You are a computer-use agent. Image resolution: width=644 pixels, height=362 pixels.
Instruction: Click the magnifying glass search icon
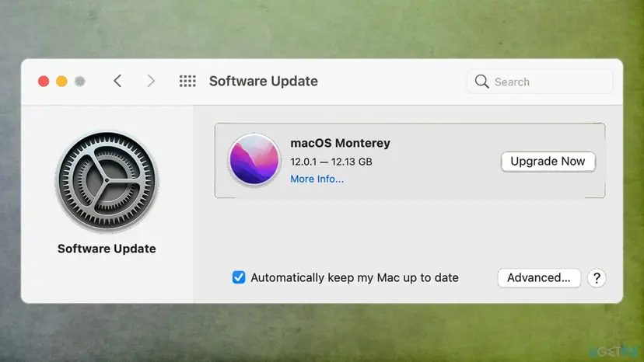(x=481, y=82)
